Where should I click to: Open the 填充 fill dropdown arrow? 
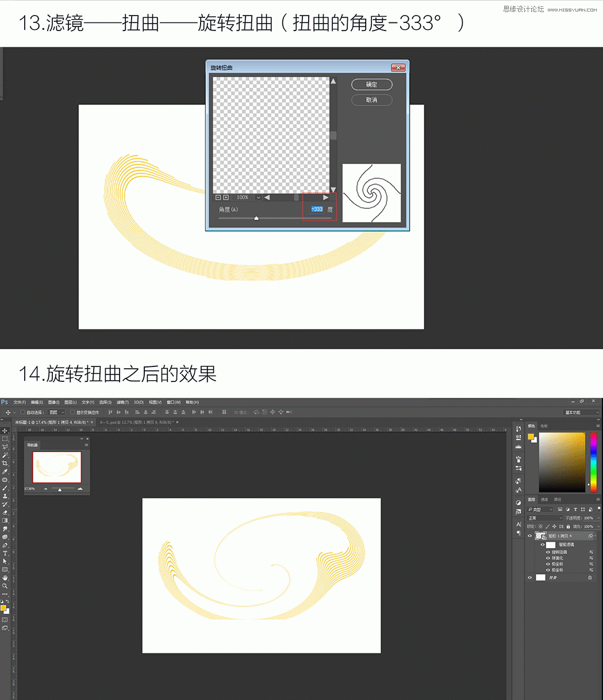(x=598, y=526)
